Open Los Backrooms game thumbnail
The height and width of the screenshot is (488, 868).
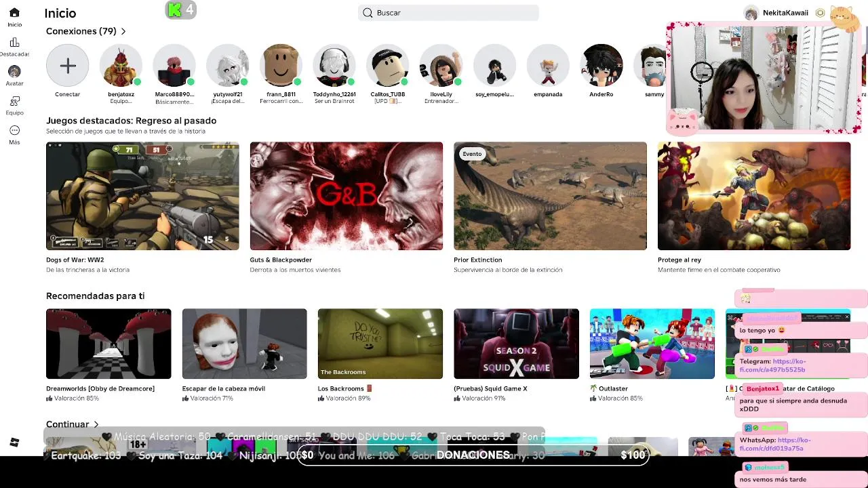coord(380,344)
